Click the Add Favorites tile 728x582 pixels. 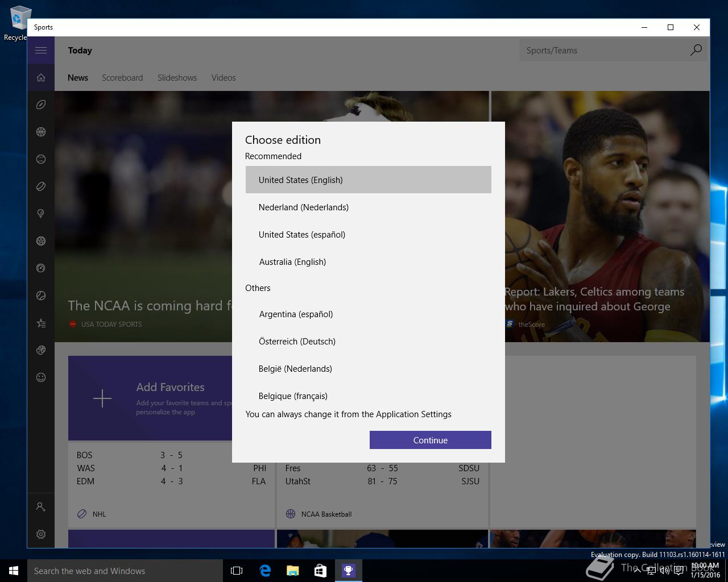click(150, 398)
